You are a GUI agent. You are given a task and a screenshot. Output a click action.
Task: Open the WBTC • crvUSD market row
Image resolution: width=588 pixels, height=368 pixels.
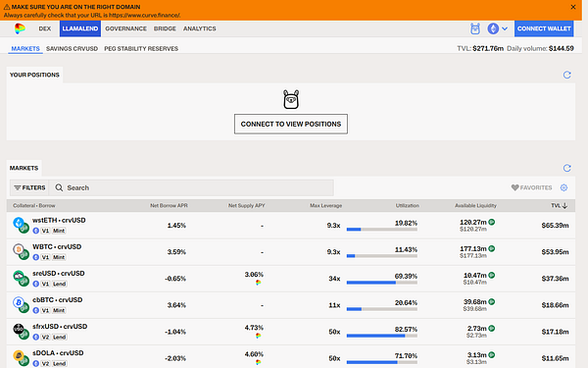click(x=291, y=252)
